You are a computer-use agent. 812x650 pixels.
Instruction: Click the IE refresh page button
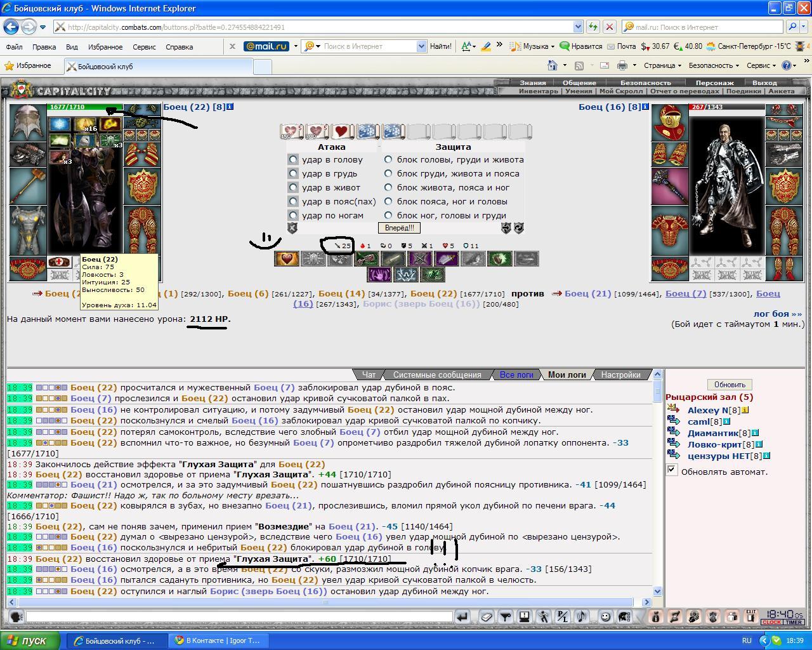coord(593,27)
